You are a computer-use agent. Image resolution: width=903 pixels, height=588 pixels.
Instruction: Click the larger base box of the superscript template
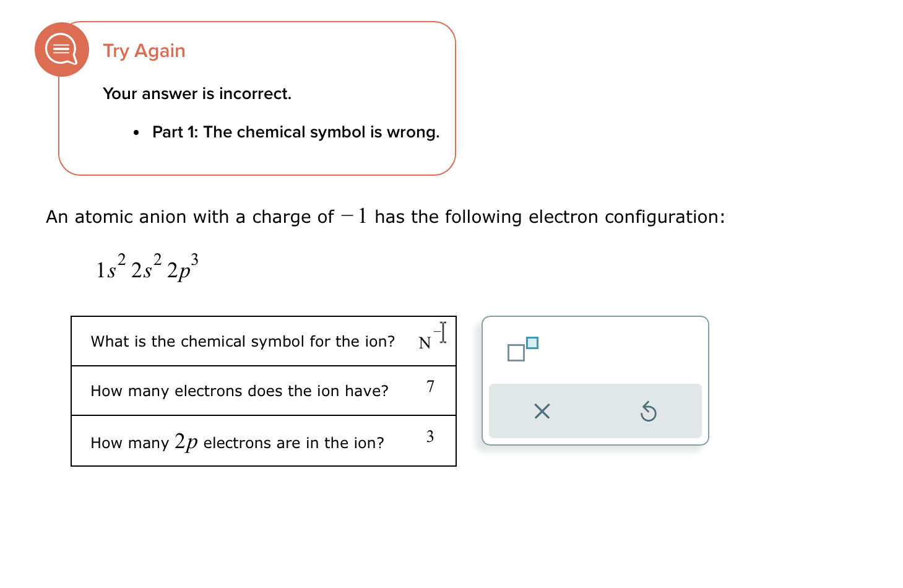point(517,354)
